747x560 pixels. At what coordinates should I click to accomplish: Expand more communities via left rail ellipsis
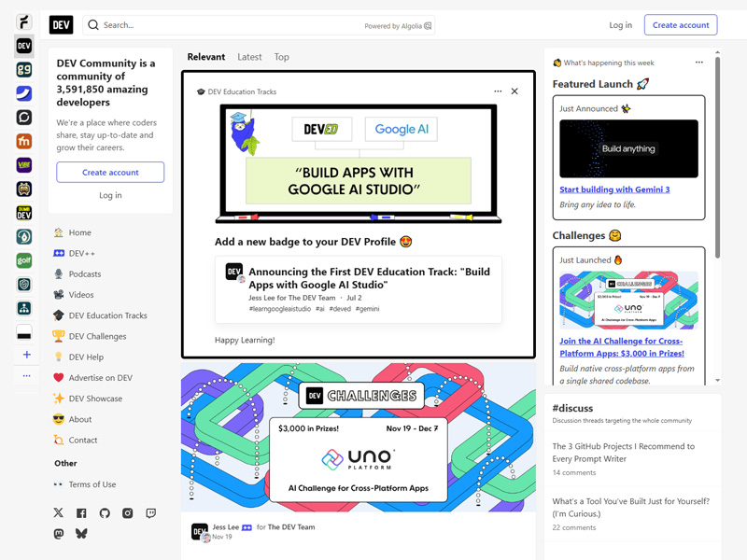click(26, 376)
